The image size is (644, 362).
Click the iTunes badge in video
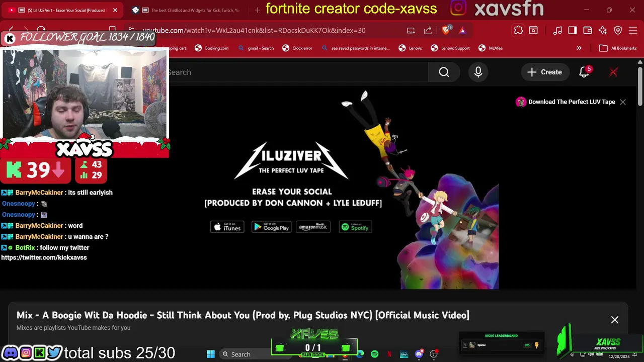point(227,227)
